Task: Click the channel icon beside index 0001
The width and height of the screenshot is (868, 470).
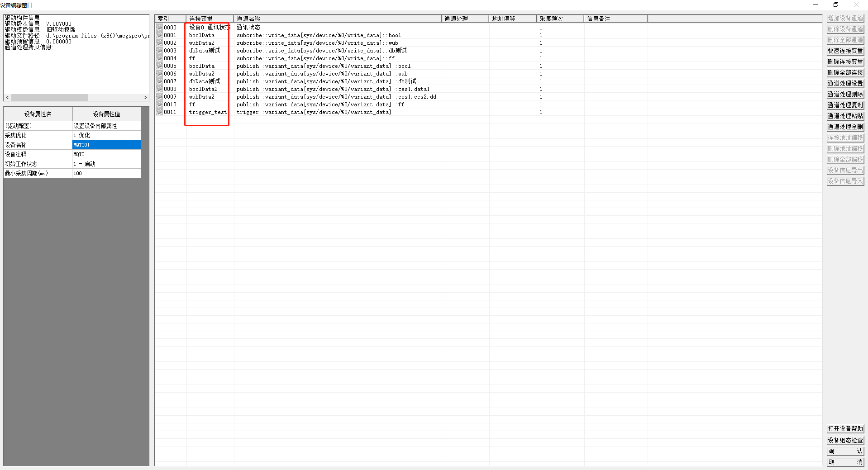Action: coord(159,35)
